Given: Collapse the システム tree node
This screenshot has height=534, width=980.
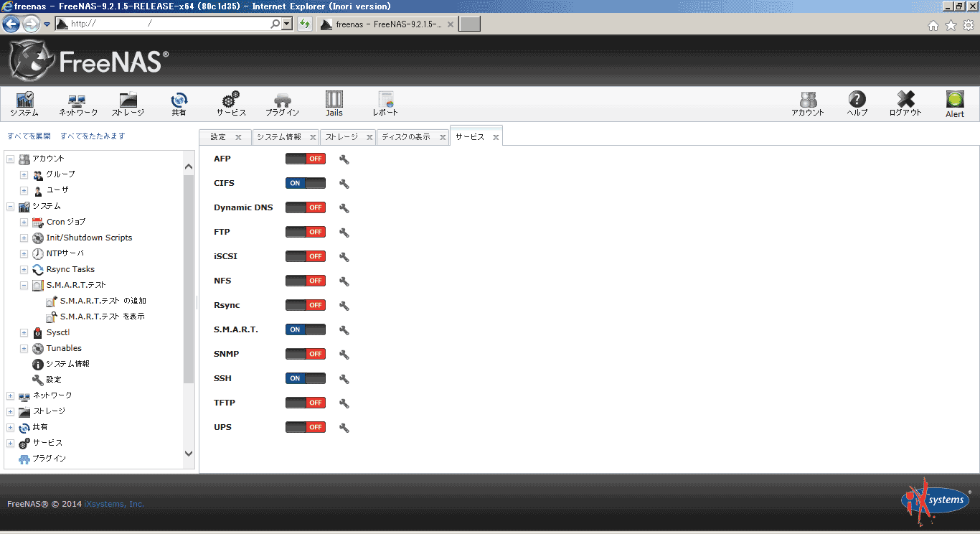Looking at the screenshot, I should (x=10, y=206).
